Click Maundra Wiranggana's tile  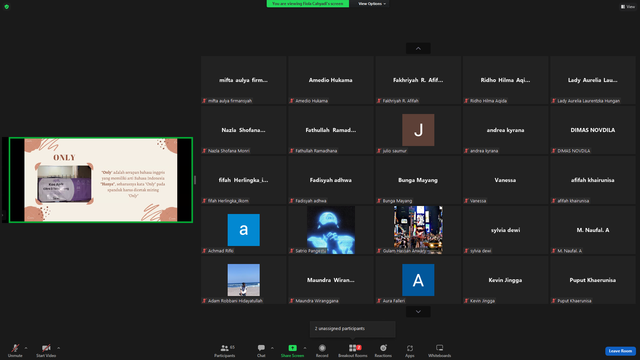pos(331,280)
